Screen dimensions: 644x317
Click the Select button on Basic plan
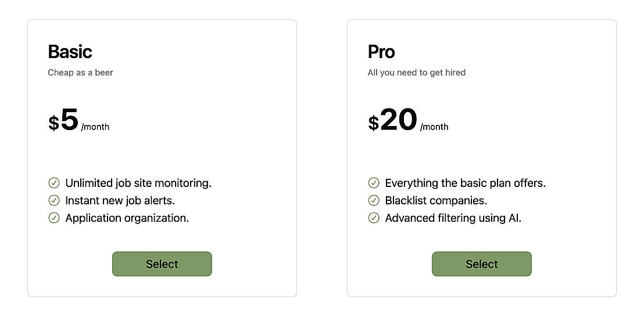coord(162,264)
